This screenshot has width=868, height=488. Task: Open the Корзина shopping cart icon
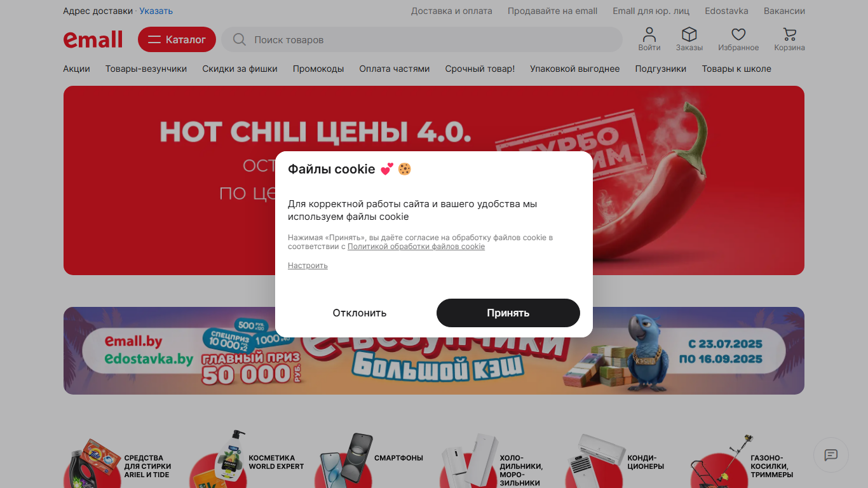click(x=789, y=34)
